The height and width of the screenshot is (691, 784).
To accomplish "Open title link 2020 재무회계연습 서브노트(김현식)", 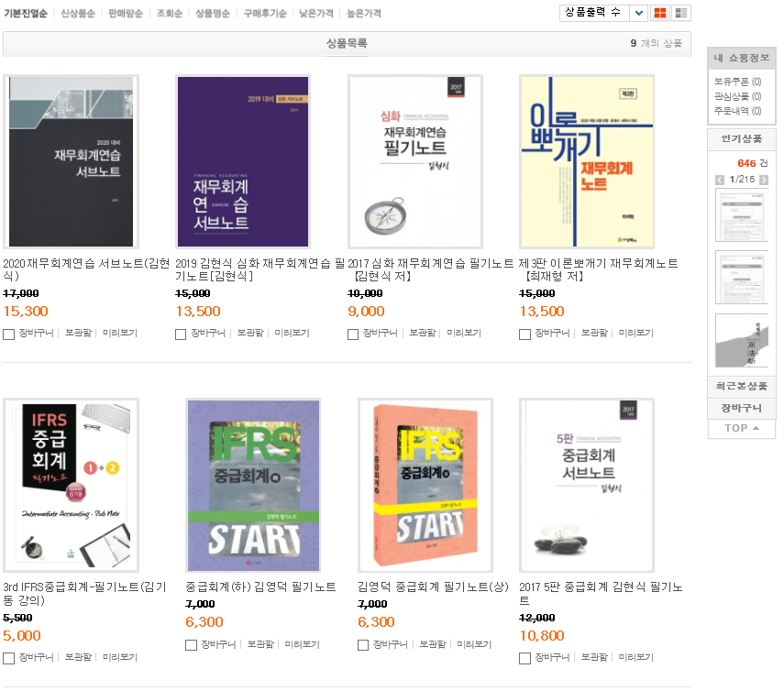I will click(86, 269).
